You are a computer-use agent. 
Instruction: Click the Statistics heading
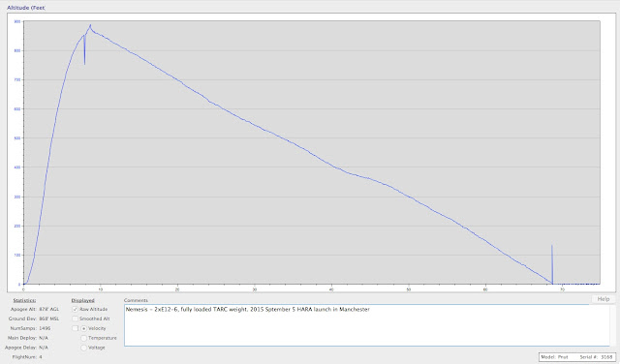coord(24,300)
